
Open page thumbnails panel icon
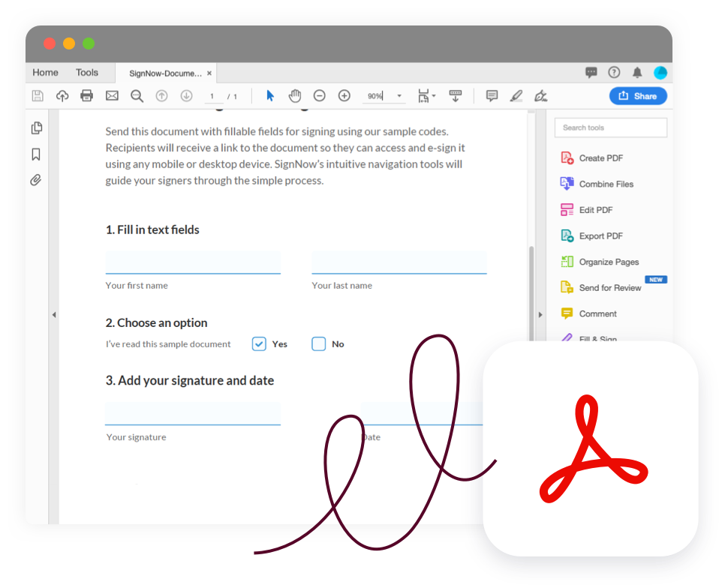tap(37, 128)
